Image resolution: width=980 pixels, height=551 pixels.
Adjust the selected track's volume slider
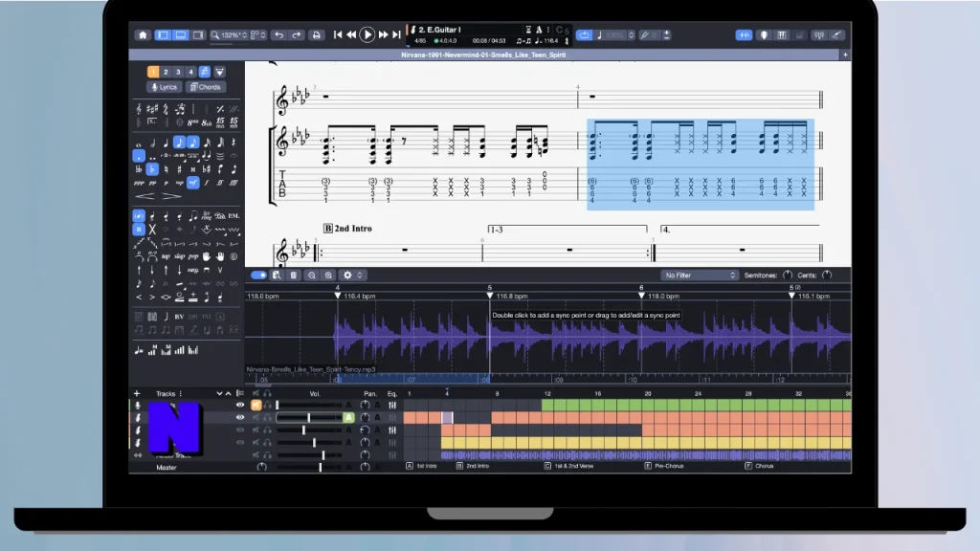pos(309,417)
